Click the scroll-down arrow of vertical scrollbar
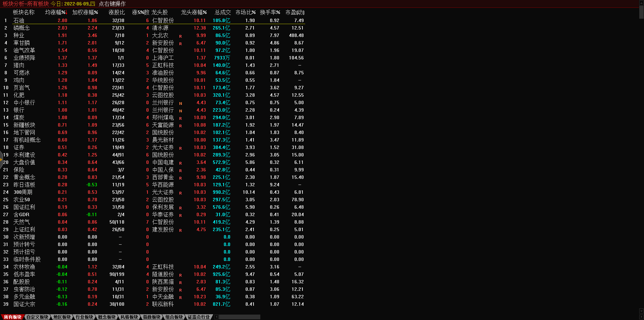Image resolution: width=644 pixels, height=320 pixels. pyautogui.click(x=641, y=311)
